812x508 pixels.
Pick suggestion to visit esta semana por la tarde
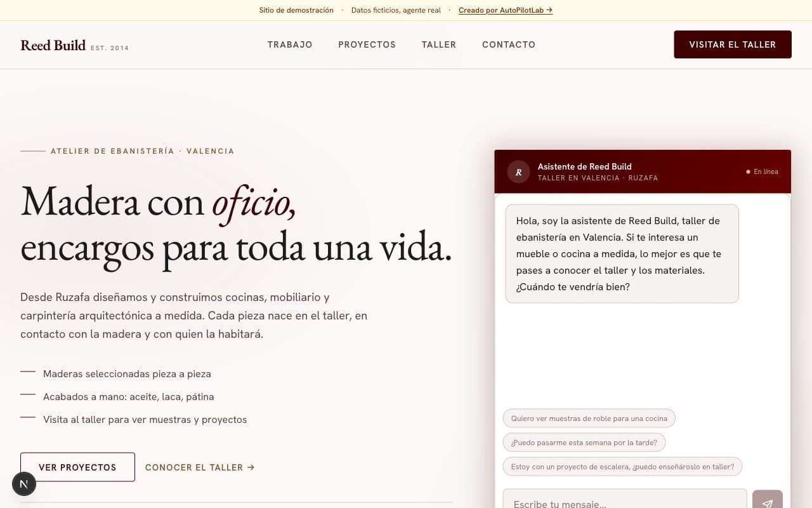pyautogui.click(x=584, y=443)
